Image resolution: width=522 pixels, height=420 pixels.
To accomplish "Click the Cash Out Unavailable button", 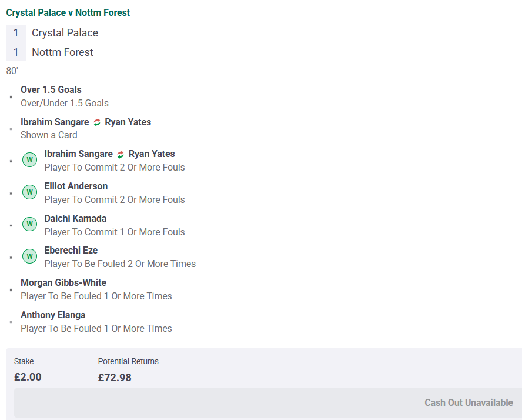I will (x=268, y=402).
